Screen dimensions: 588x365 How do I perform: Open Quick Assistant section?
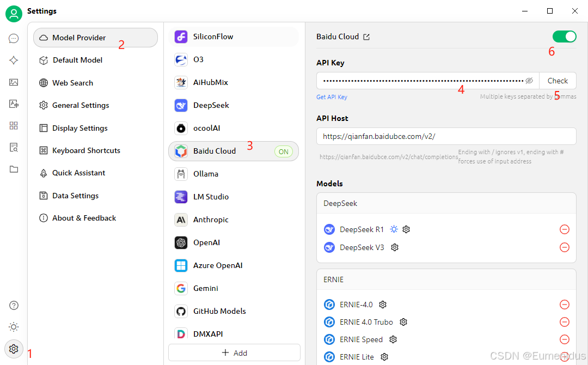(x=96, y=173)
